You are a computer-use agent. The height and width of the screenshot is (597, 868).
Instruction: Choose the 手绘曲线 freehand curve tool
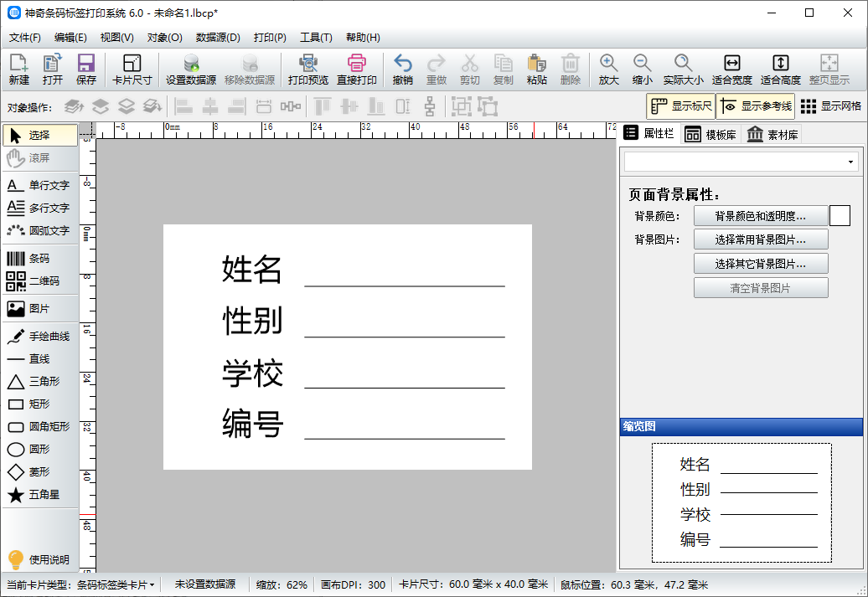(39, 337)
